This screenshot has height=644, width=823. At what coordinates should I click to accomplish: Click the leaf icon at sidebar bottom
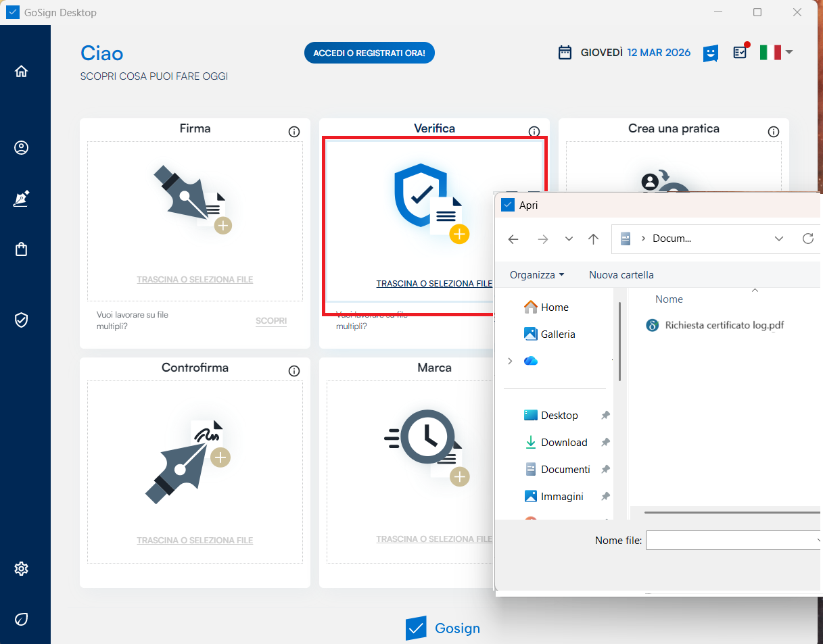tap(21, 619)
